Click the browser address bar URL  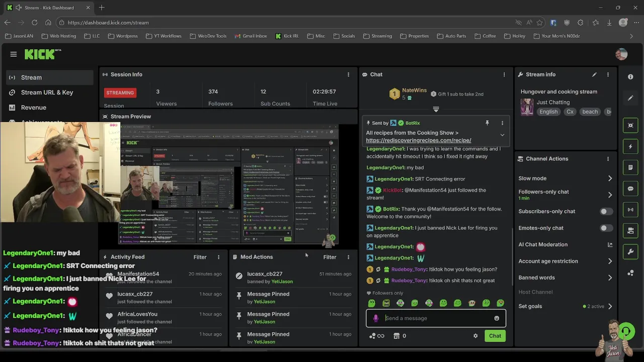[108, 23]
